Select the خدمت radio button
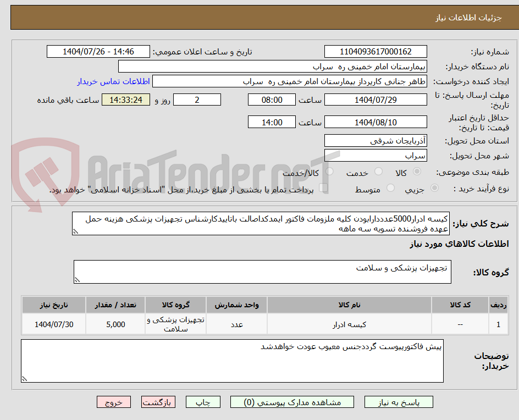 click(378, 170)
